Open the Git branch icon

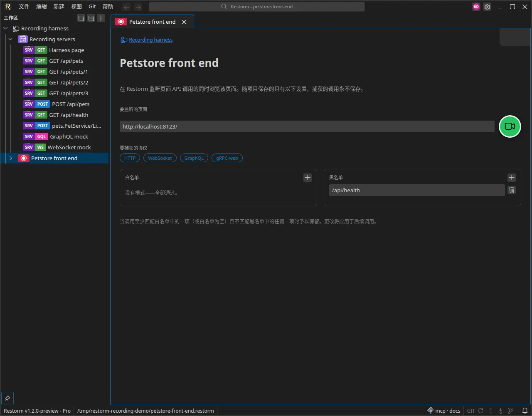tap(511, 411)
